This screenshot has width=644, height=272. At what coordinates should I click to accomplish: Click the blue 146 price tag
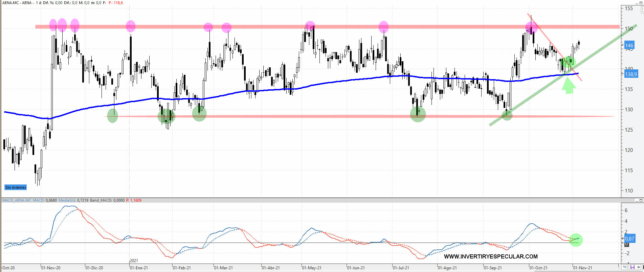pos(629,45)
